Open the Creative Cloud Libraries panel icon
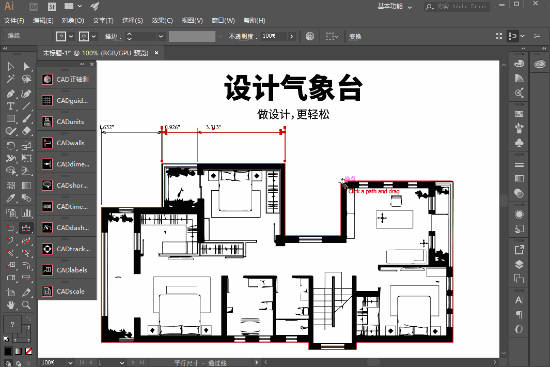The height and width of the screenshot is (367, 550). pos(540,64)
